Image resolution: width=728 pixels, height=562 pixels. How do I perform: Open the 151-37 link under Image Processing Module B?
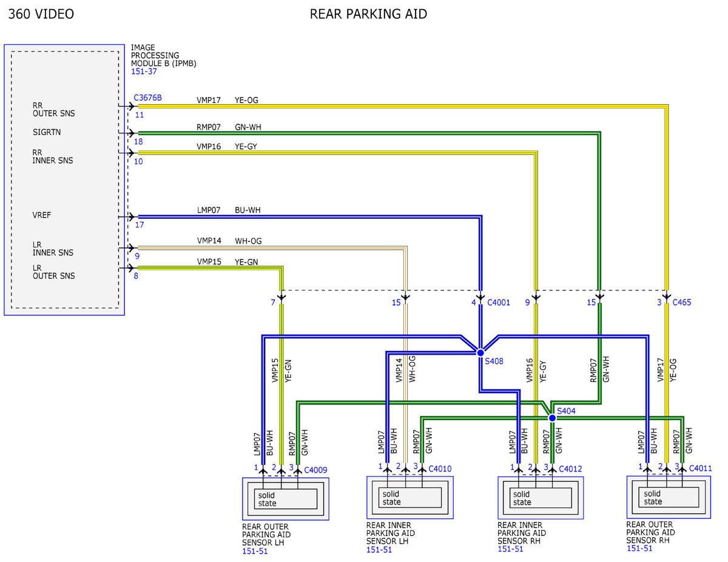click(x=143, y=72)
